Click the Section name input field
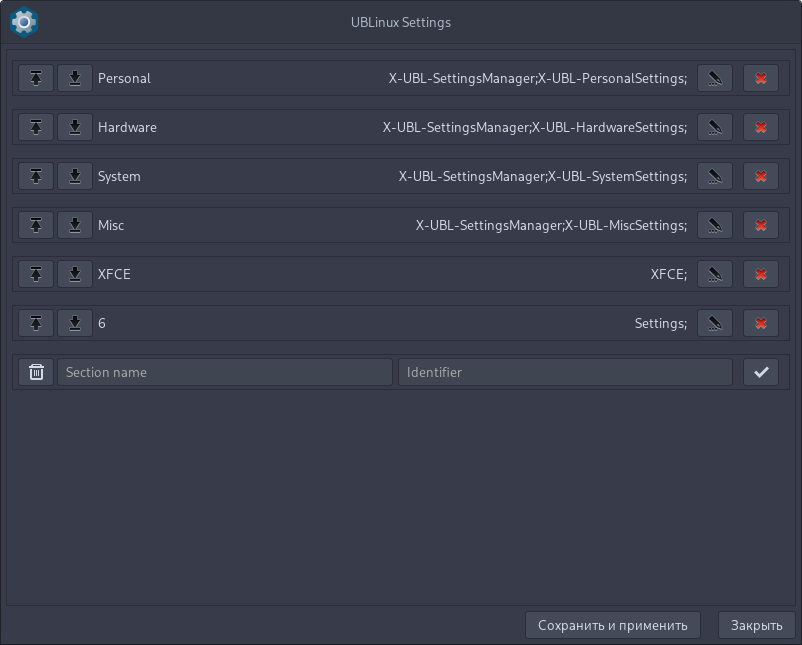 224,372
